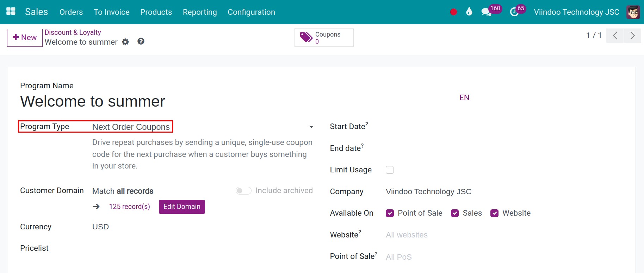Image resolution: width=644 pixels, height=273 pixels.
Task: Go to previous record arrow
Action: click(615, 36)
